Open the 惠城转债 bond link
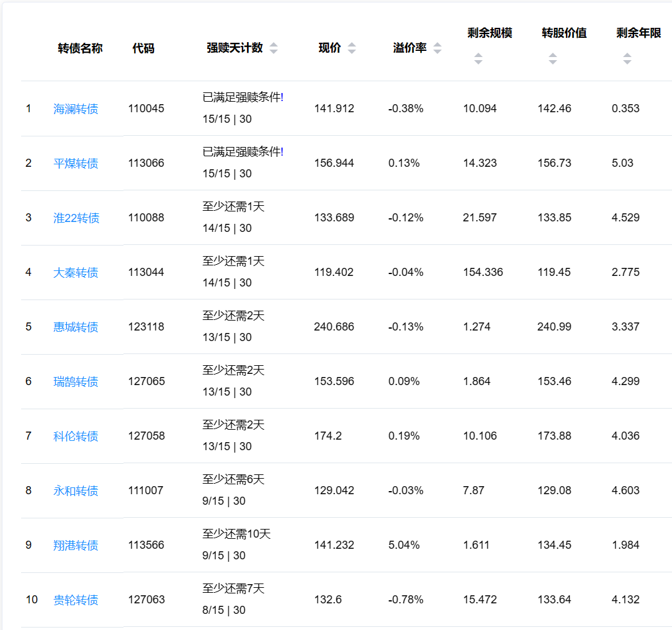The height and width of the screenshot is (630, 672). point(76,327)
